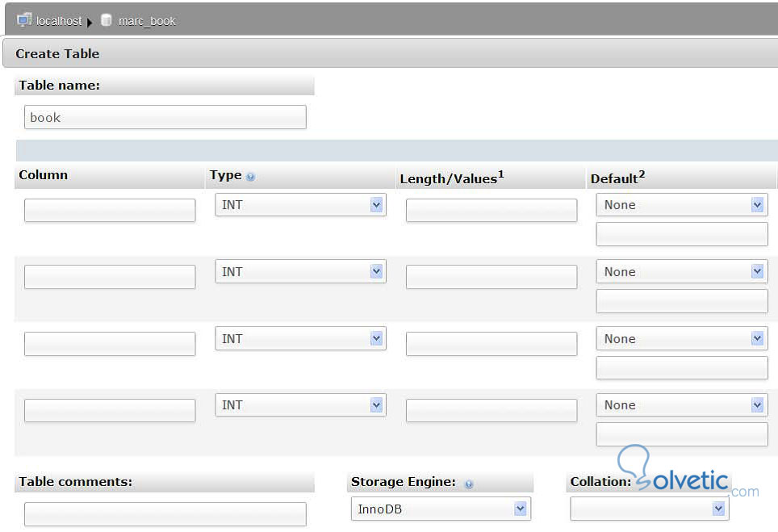
Task: Click the Storage Engine help icon
Action: (469, 484)
